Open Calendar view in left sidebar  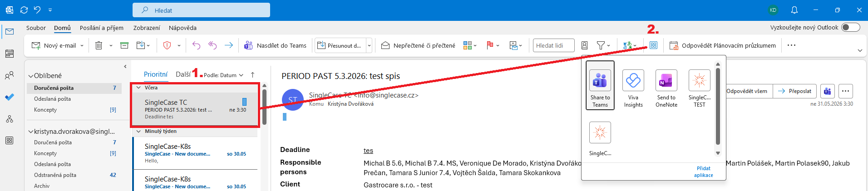coord(10,54)
